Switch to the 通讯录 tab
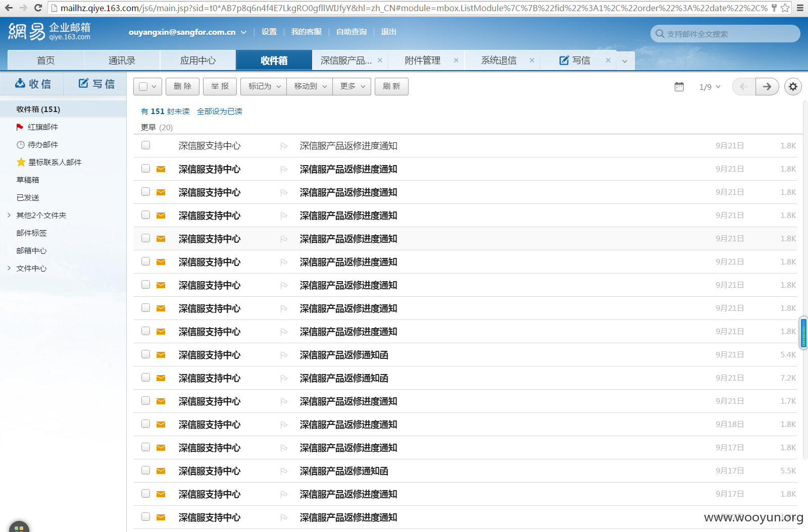 click(122, 61)
